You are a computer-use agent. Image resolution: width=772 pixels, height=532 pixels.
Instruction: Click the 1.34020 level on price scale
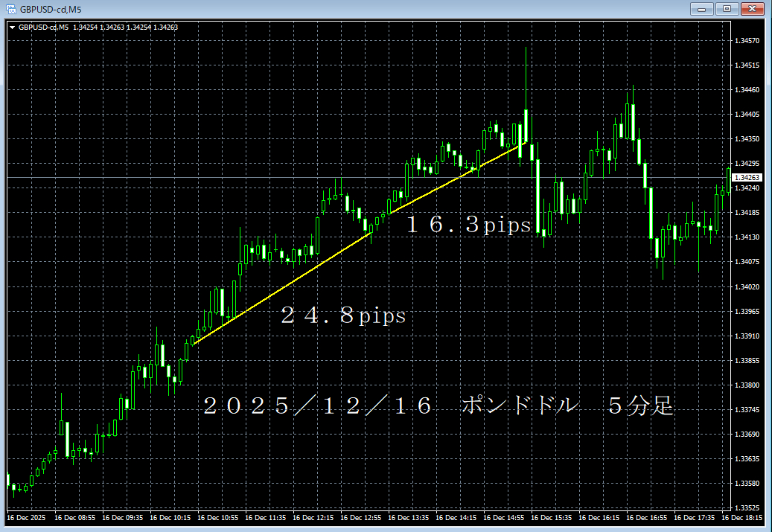coord(747,287)
